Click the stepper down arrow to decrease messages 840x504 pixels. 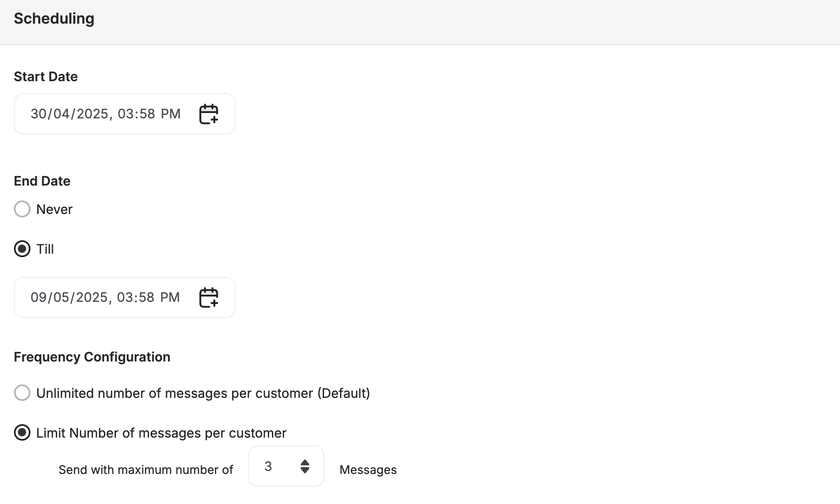pos(305,471)
